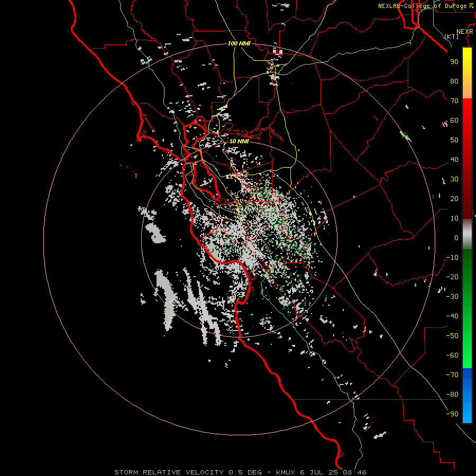The height and width of the screenshot is (476, 476).
Task: Select the 0 knot scale label
Action: click(x=456, y=238)
